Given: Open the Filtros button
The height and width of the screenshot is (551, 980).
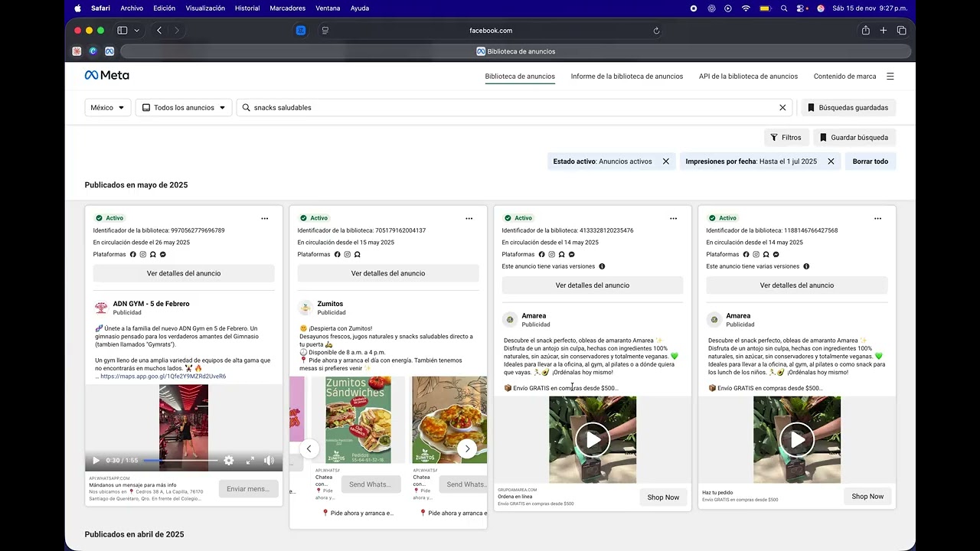Looking at the screenshot, I should (786, 138).
